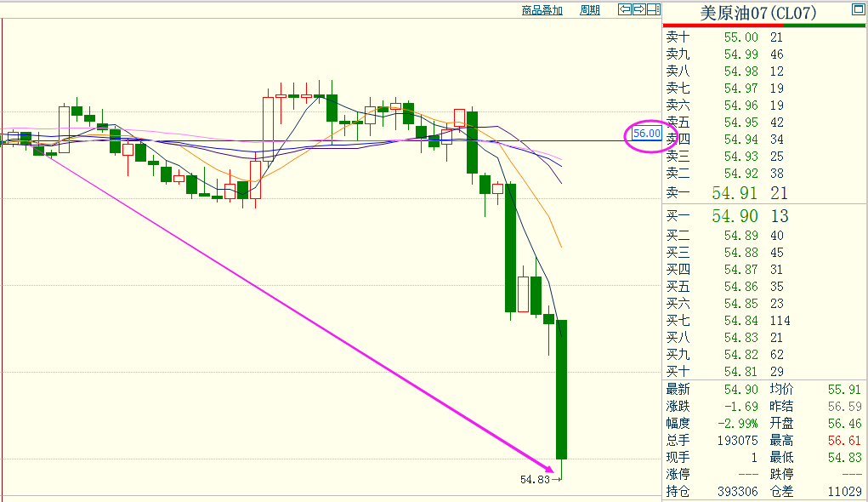Screen dimensions: 868x502
Task: Select the 买九 bid row at 54.82
Action: pyautogui.click(x=764, y=355)
